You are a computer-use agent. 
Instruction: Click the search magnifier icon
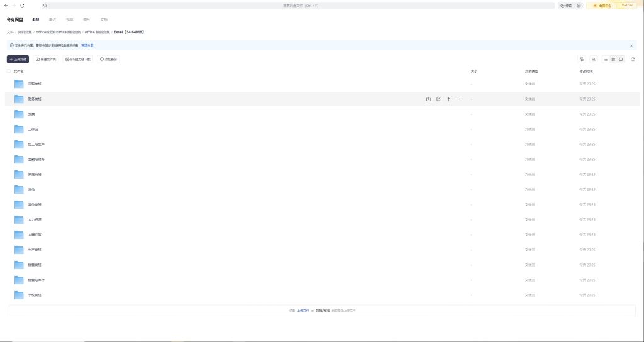coord(45,5)
